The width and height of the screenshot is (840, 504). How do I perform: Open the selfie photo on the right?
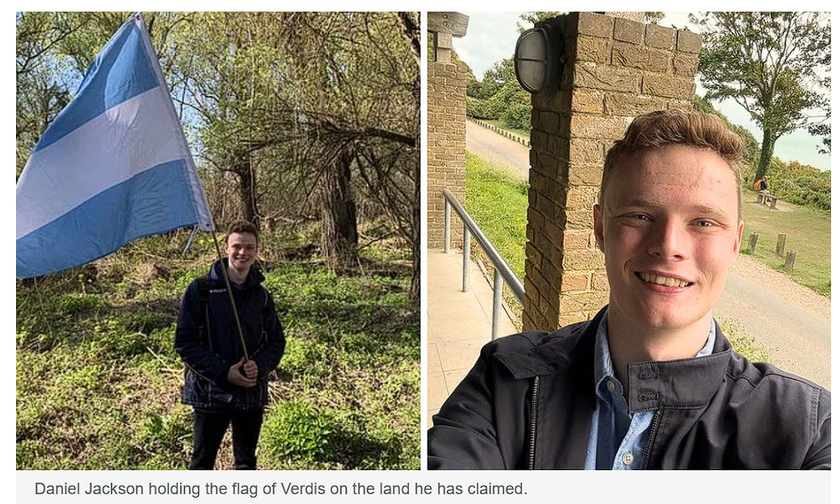(x=629, y=241)
